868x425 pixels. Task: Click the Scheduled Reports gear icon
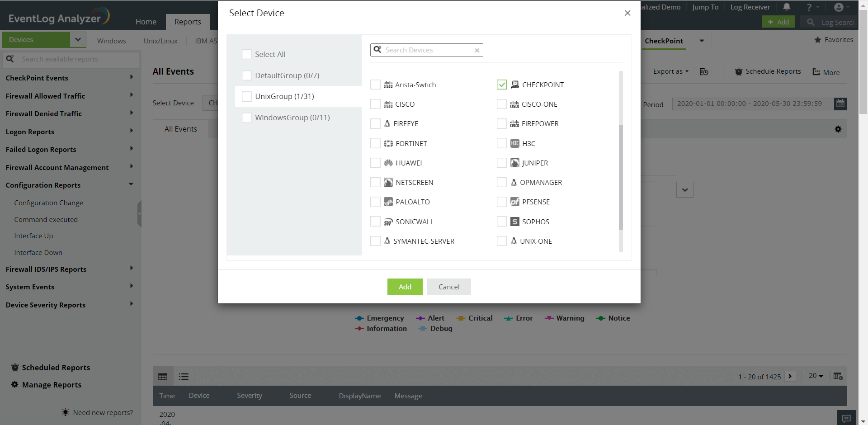15,367
